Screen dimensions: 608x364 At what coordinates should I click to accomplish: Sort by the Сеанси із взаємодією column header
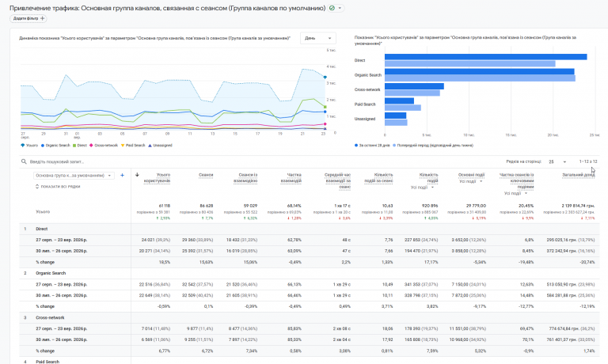click(x=245, y=178)
